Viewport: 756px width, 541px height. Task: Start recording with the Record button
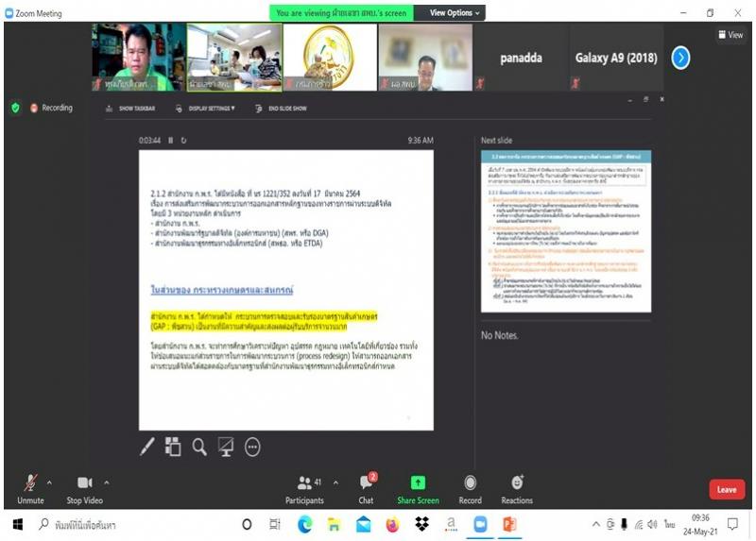470,488
